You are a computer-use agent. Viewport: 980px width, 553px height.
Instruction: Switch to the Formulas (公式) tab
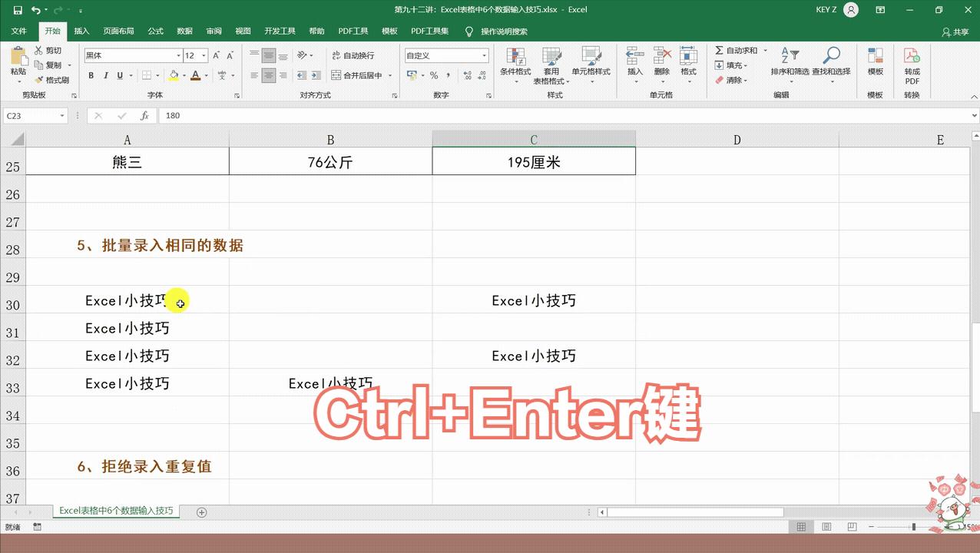click(156, 31)
